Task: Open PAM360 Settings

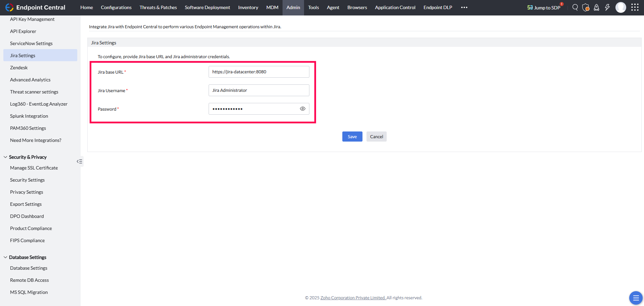Action: click(x=28, y=128)
